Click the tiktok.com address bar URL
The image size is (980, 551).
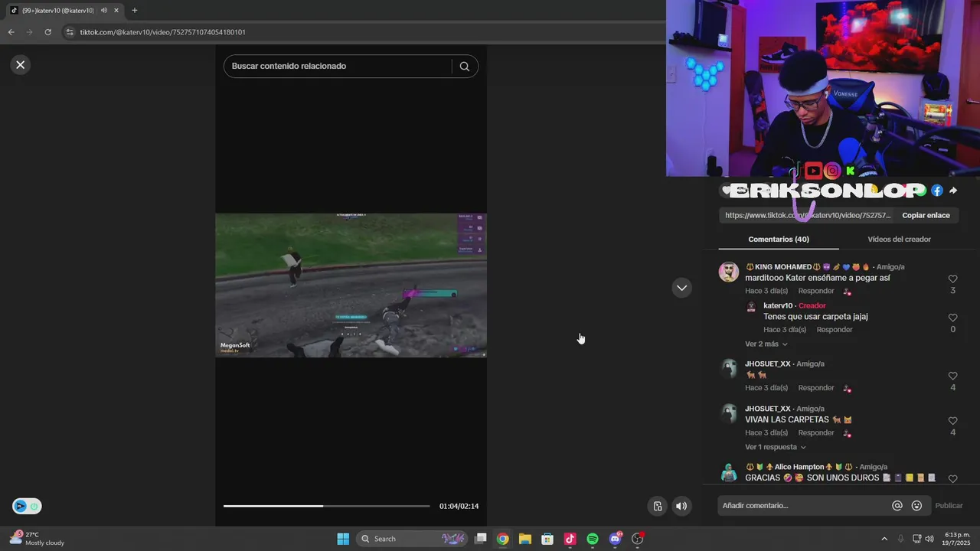[x=163, y=32]
